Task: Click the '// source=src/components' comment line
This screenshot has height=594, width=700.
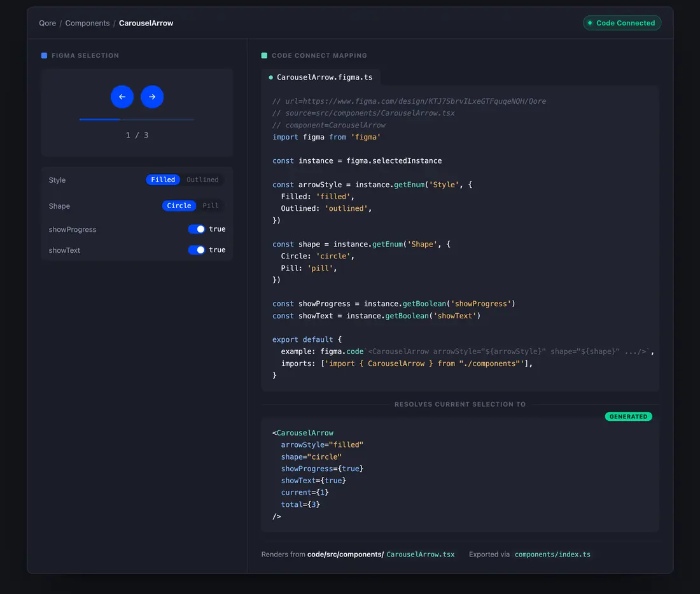Action: click(363, 113)
